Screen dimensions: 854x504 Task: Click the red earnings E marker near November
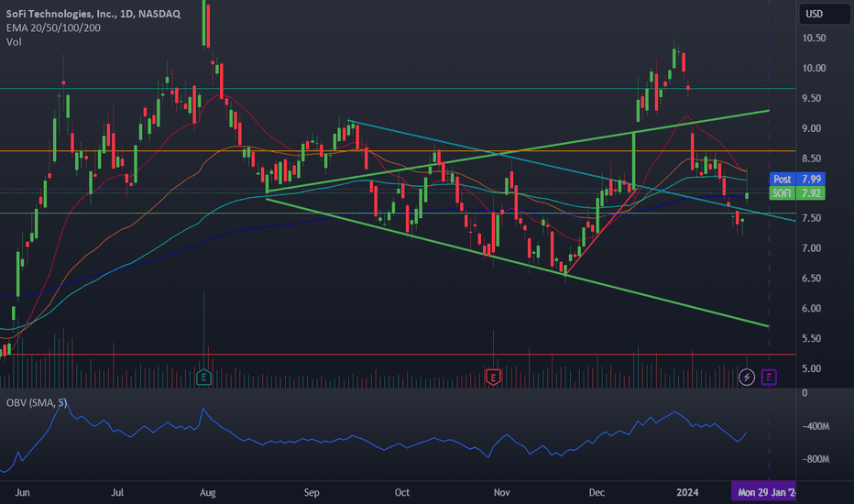[493, 377]
